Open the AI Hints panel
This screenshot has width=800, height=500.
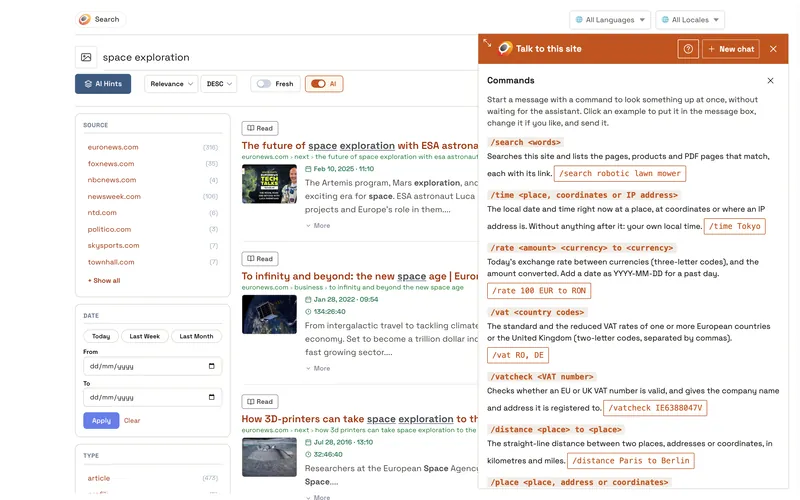pos(103,84)
